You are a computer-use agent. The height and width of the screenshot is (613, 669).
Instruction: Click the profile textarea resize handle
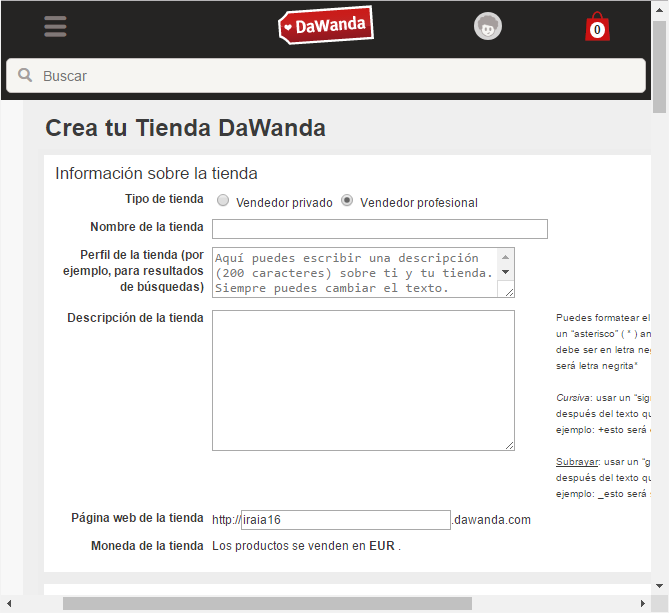(x=509, y=292)
